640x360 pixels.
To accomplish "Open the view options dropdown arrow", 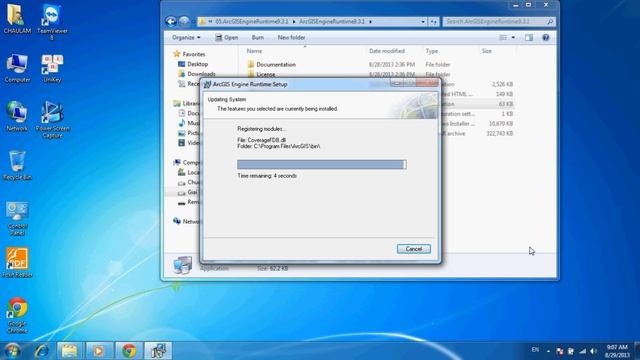I will tap(513, 38).
